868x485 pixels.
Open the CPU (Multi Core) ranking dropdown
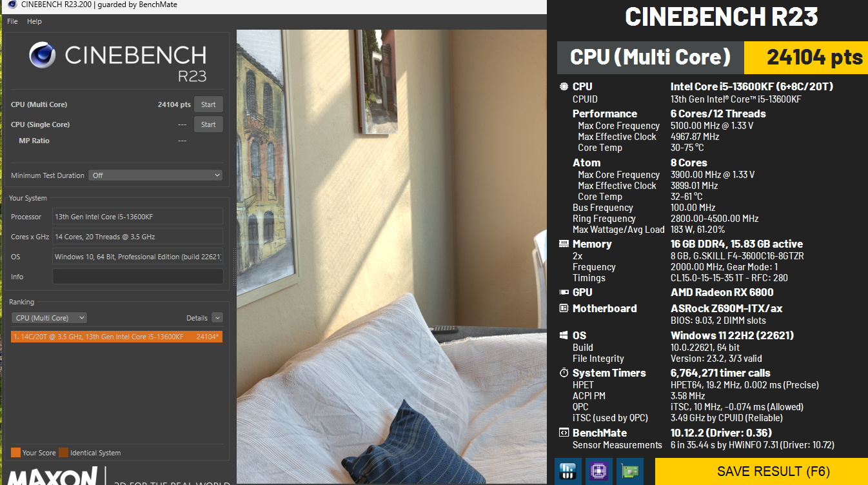(x=49, y=318)
